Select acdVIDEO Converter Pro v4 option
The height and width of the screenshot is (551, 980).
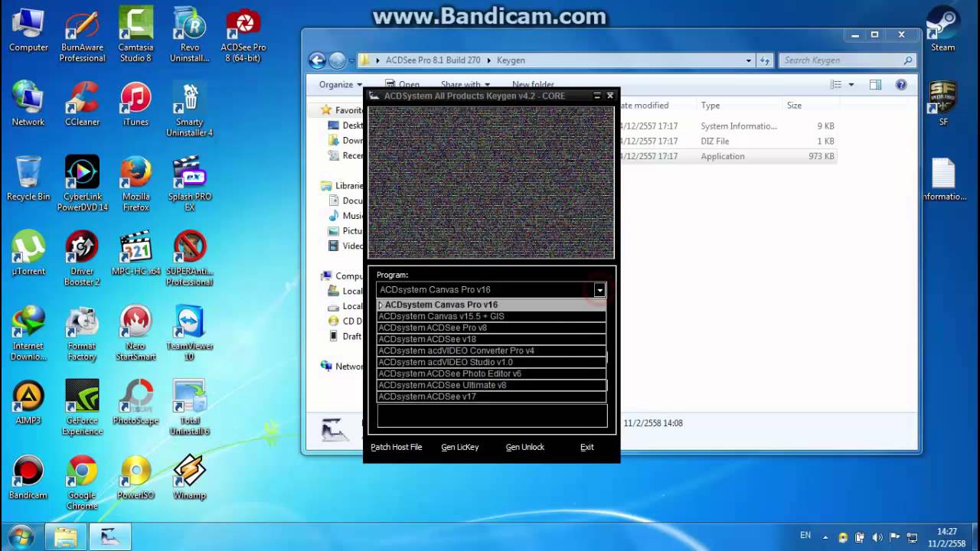click(x=492, y=350)
